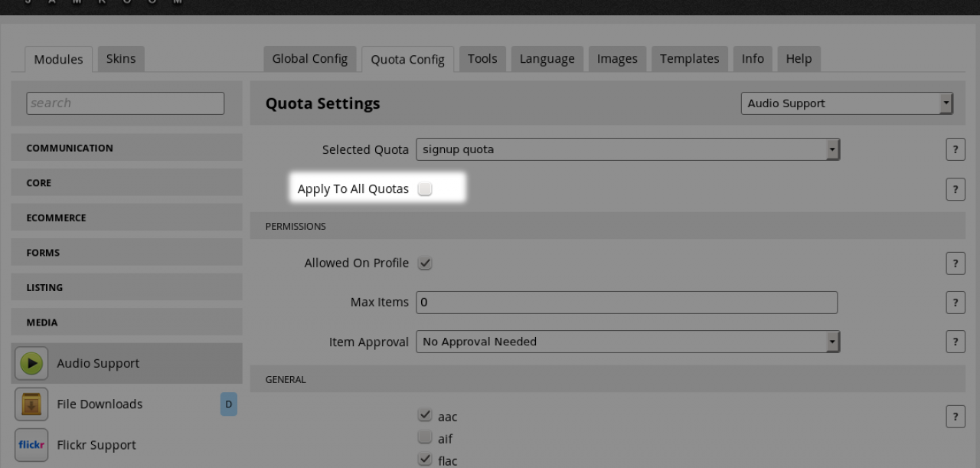Expand the COMMUNICATION category
Image resolution: width=980 pixels, height=468 pixels.
point(126,148)
